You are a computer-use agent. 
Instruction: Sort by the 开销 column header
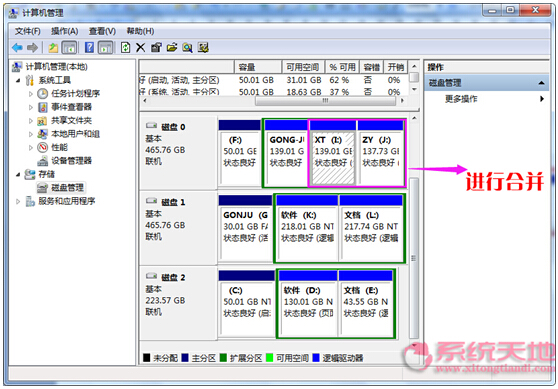396,67
